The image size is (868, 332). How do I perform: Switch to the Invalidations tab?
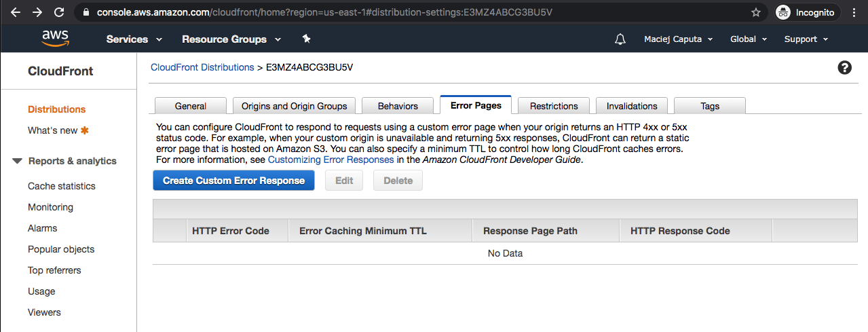[x=631, y=106]
